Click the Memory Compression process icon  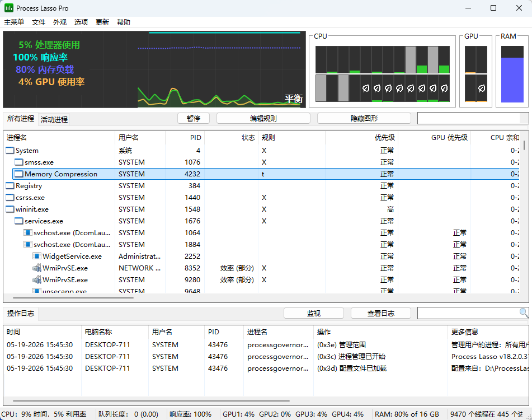19,174
